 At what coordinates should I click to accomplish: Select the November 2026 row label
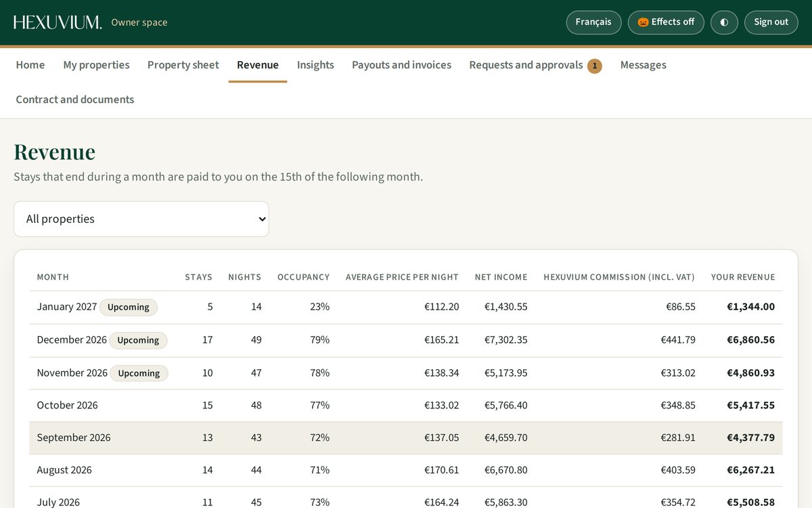click(72, 373)
